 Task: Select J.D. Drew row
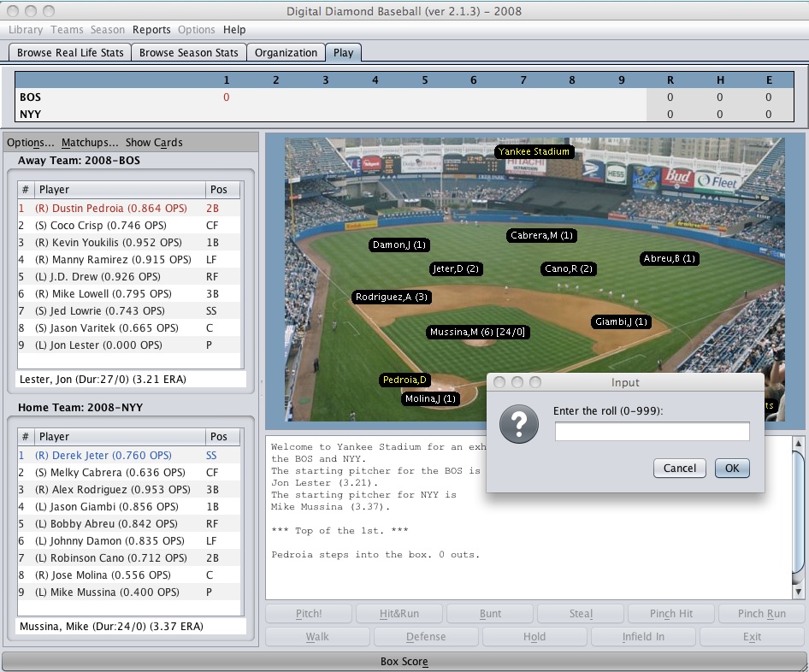[129, 276]
